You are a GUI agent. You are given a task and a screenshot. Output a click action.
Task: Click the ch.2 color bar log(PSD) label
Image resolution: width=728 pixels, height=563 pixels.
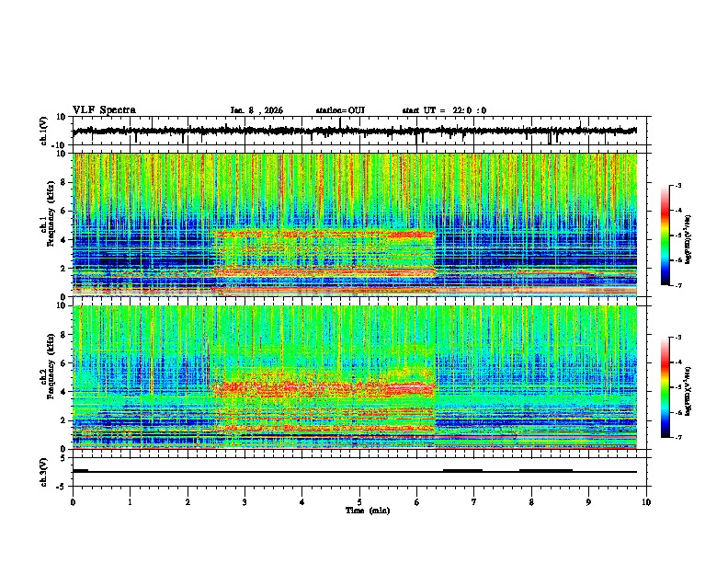click(x=688, y=391)
